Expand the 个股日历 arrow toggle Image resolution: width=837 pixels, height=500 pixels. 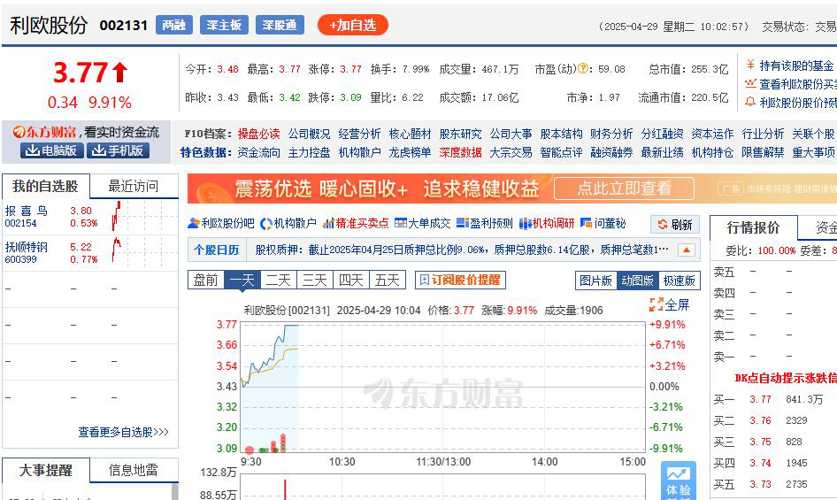(686, 250)
